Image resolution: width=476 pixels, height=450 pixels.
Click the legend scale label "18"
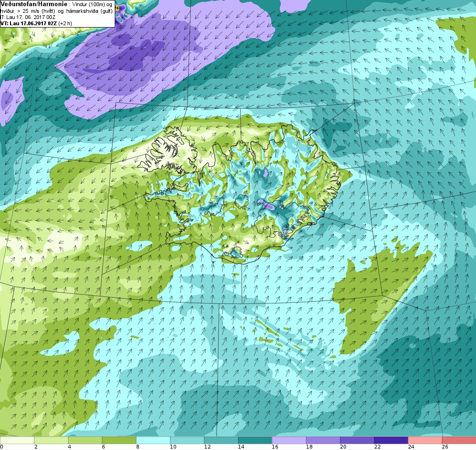click(309, 447)
